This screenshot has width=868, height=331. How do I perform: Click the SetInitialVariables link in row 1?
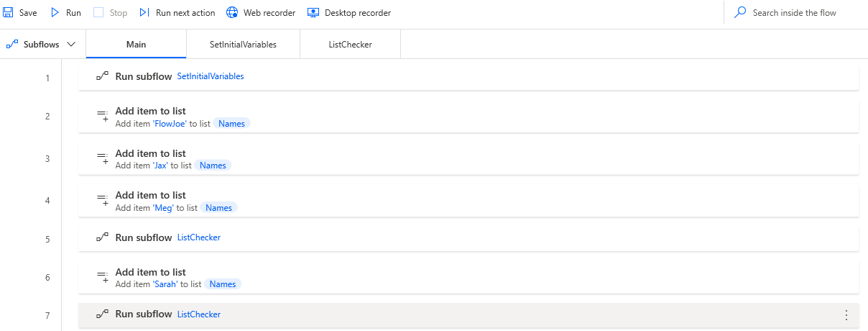[x=211, y=76]
